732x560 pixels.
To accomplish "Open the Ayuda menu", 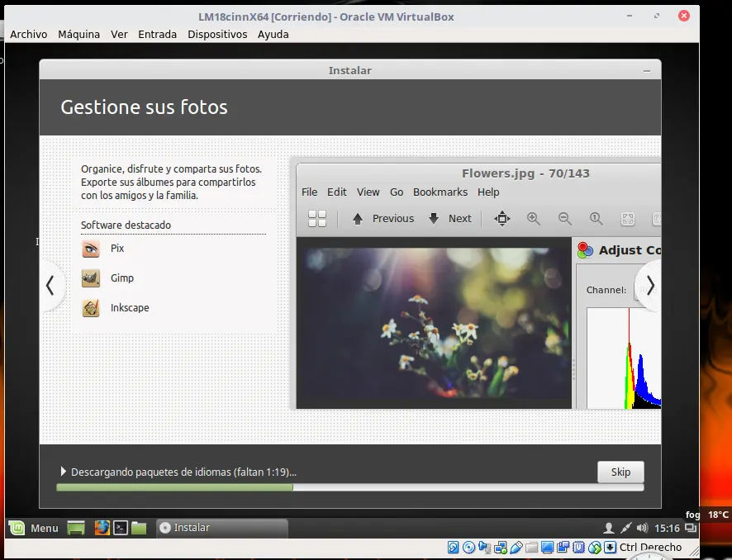I will (273, 35).
